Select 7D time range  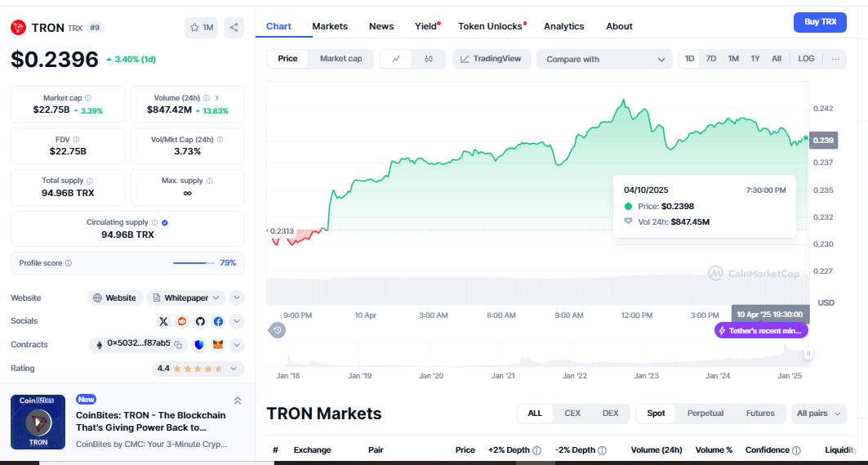tap(710, 59)
